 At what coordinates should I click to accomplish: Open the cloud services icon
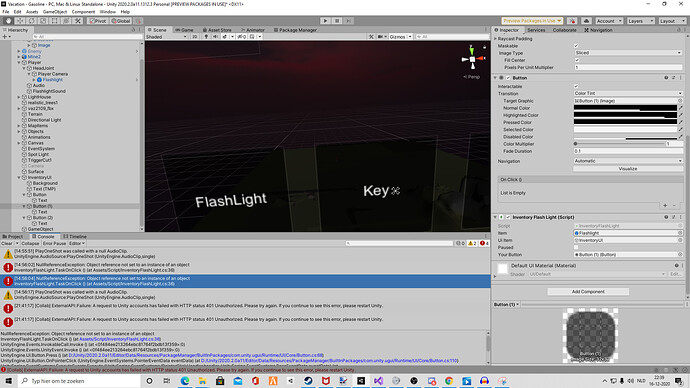pos(586,21)
